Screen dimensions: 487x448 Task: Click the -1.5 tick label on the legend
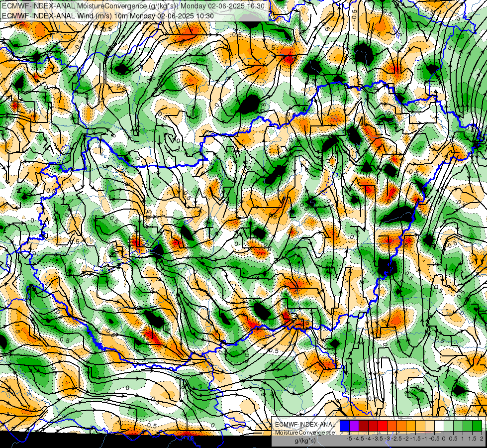pos(416,439)
